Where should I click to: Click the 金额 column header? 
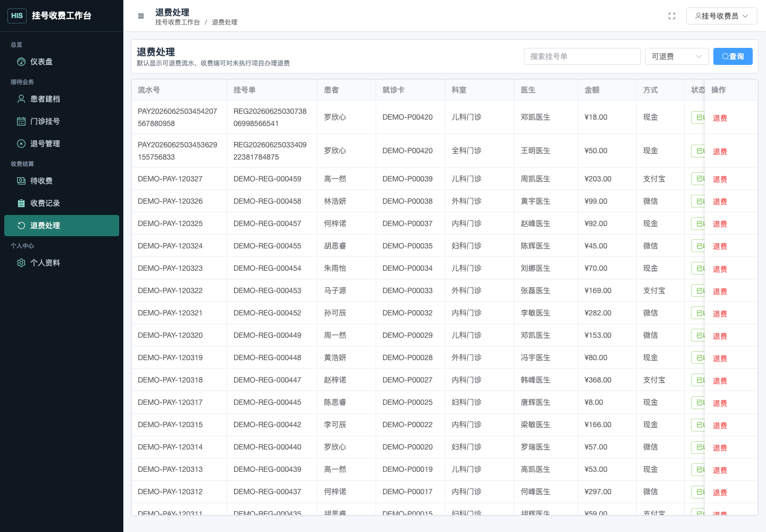[x=592, y=90]
